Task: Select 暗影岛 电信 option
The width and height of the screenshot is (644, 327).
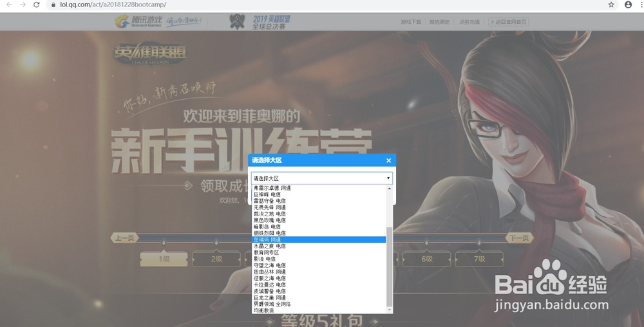Action: [319, 227]
